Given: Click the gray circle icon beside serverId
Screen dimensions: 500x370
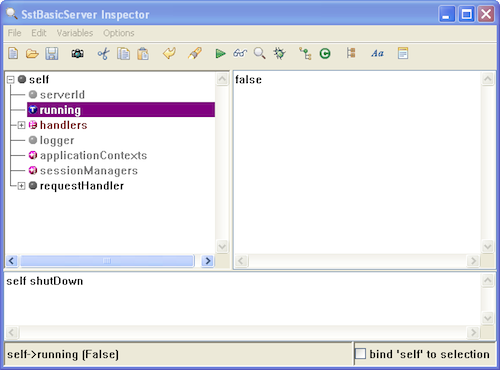Looking at the screenshot, I should (x=33, y=95).
